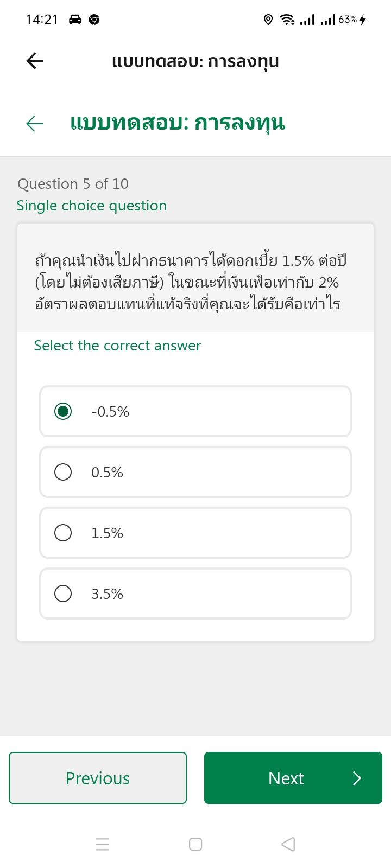The height and width of the screenshot is (868, 391).
Task: Select the -0.5% radio button
Action: (63, 411)
